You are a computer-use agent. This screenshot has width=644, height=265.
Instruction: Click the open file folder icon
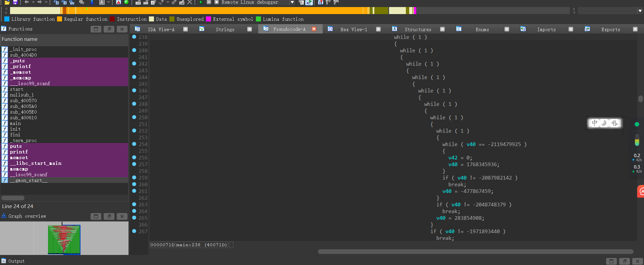click(7, 2)
